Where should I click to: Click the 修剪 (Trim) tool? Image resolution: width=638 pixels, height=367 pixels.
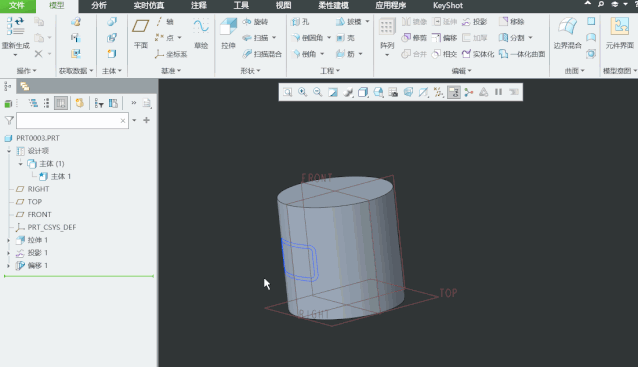click(414, 38)
